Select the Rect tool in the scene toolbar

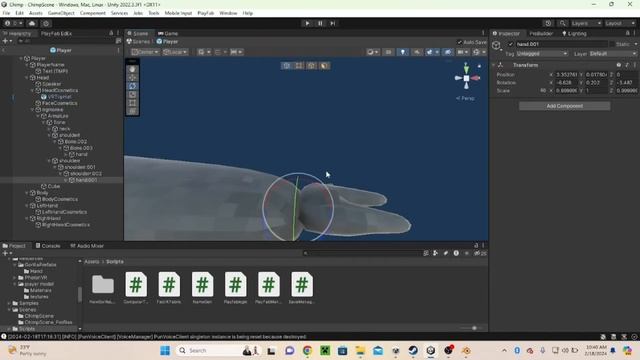tap(132, 103)
